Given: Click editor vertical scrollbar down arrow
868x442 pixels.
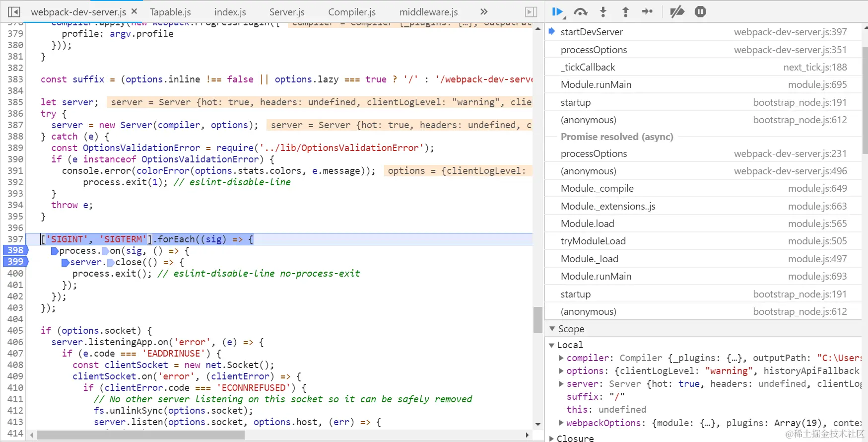Looking at the screenshot, I should coord(538,425).
